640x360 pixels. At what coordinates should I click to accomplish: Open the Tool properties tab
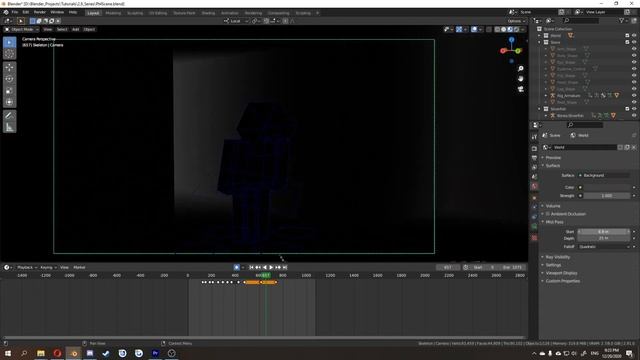(534, 137)
